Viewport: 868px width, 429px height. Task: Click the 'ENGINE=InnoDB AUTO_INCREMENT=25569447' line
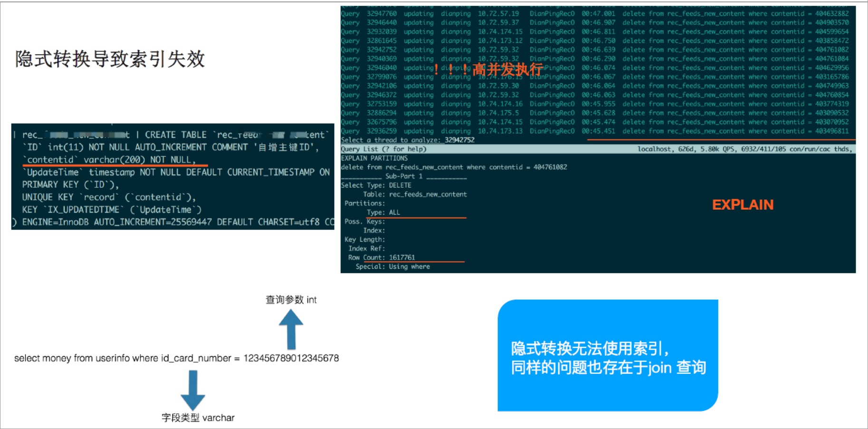(x=173, y=222)
